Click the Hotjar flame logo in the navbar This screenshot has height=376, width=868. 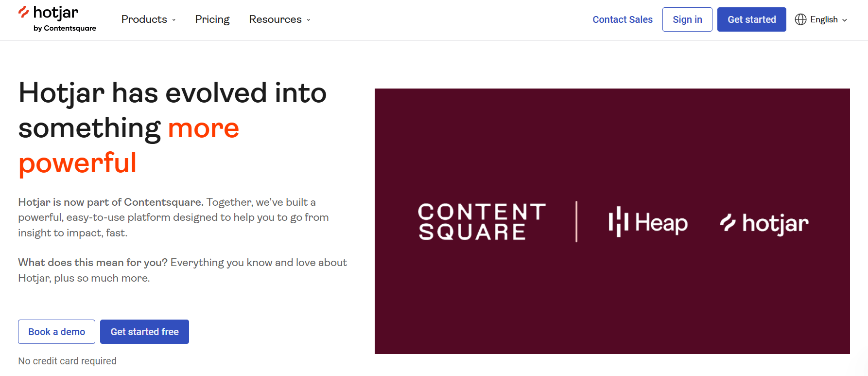24,12
